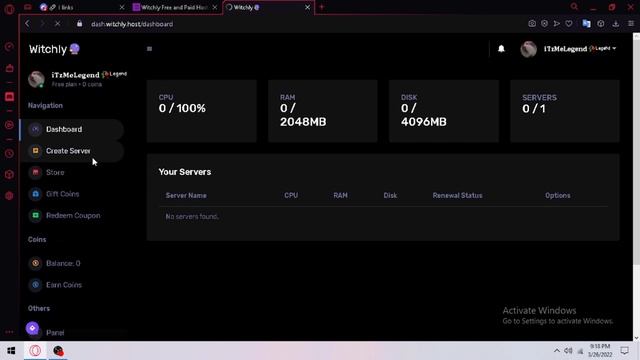Click the padlock site info icon
Screen dimensions: 640x360
pos(80,24)
